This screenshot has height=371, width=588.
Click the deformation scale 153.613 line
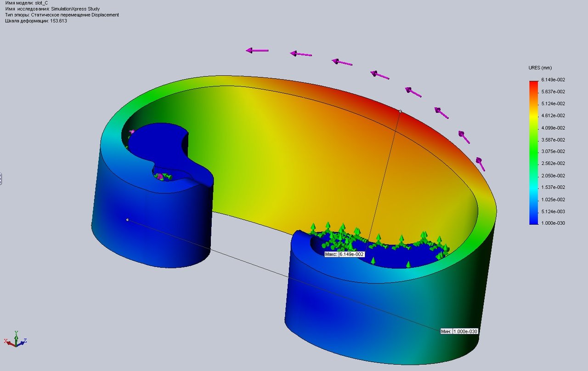tap(36, 21)
